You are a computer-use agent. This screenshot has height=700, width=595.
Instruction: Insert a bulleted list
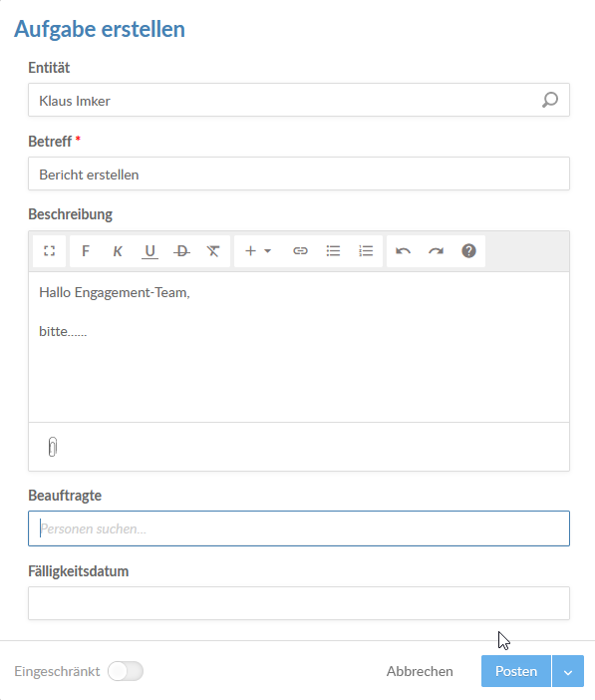coord(333,251)
